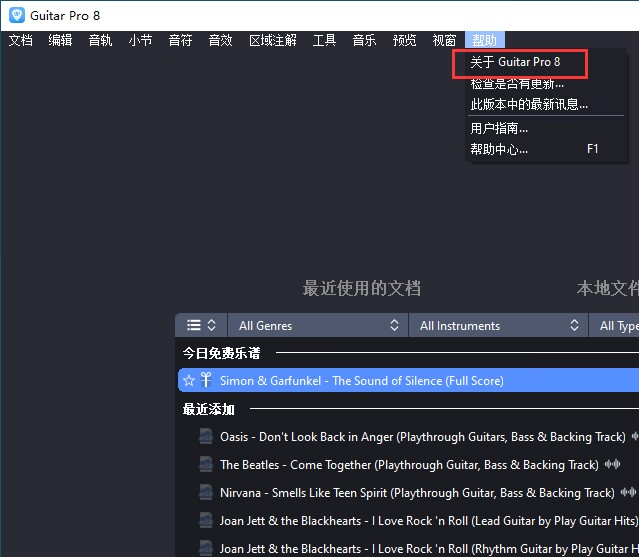The image size is (639, 557).
Task: Open the All Types filter dropdown
Action: click(x=617, y=326)
